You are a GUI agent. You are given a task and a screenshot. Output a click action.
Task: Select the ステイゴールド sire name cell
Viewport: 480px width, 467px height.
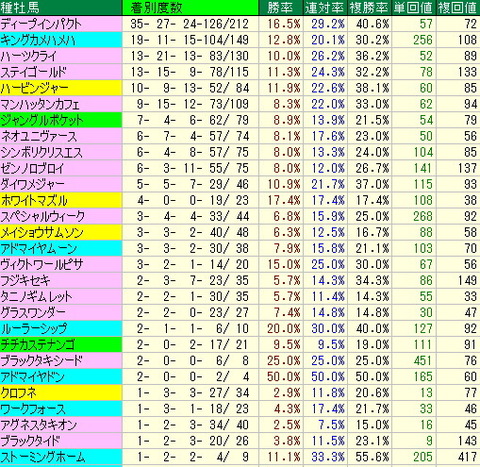tap(61, 72)
